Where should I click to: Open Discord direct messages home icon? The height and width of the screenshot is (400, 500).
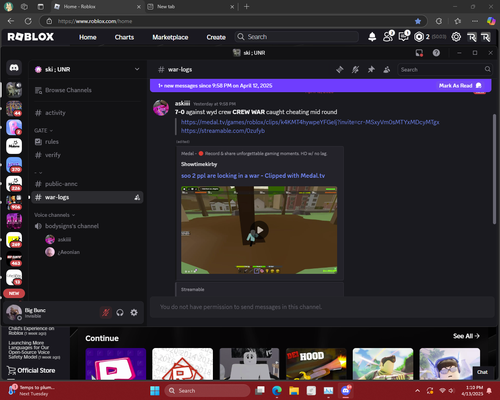click(x=14, y=68)
